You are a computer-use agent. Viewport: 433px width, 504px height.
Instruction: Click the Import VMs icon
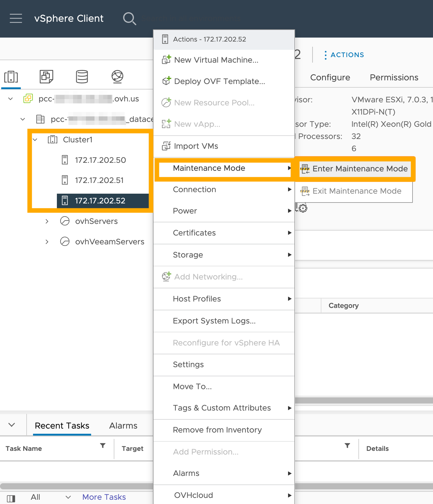[x=166, y=146]
